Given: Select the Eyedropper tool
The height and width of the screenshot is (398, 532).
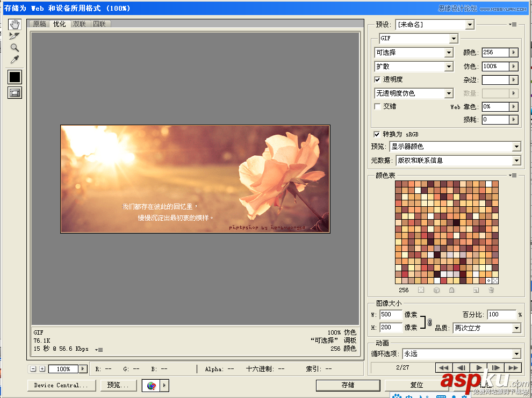Looking at the screenshot, I should coord(14,59).
